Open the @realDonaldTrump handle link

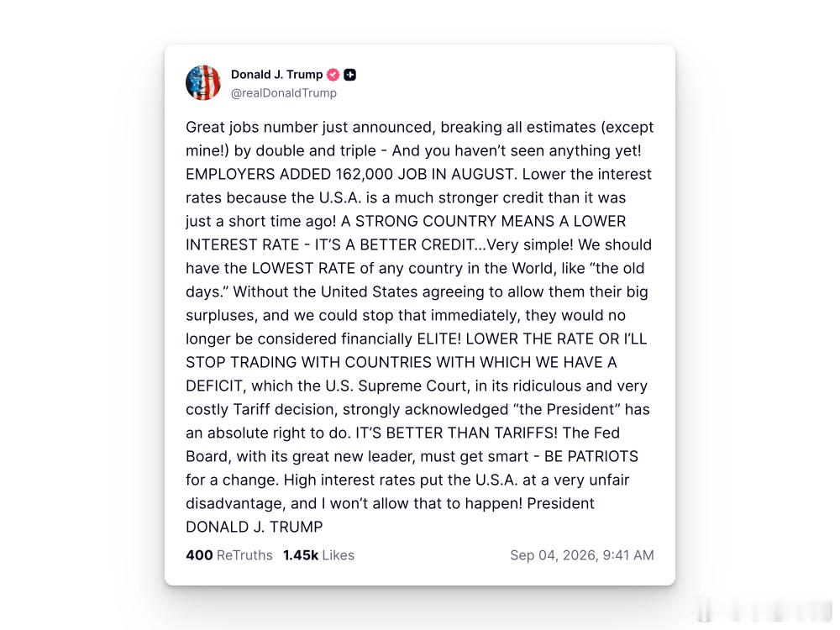coord(283,92)
